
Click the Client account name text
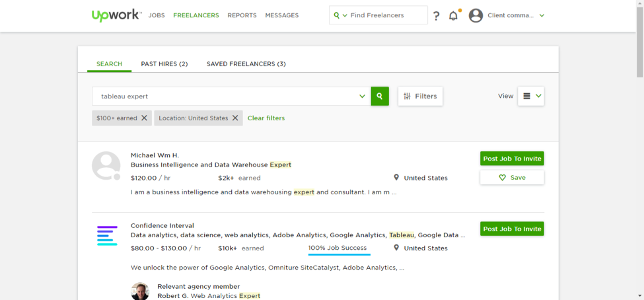(511, 15)
